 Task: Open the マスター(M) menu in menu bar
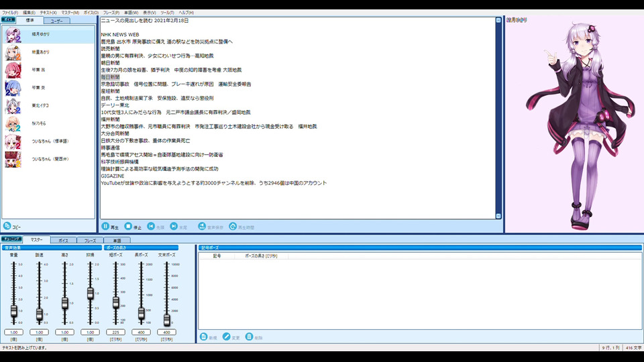pos(70,13)
